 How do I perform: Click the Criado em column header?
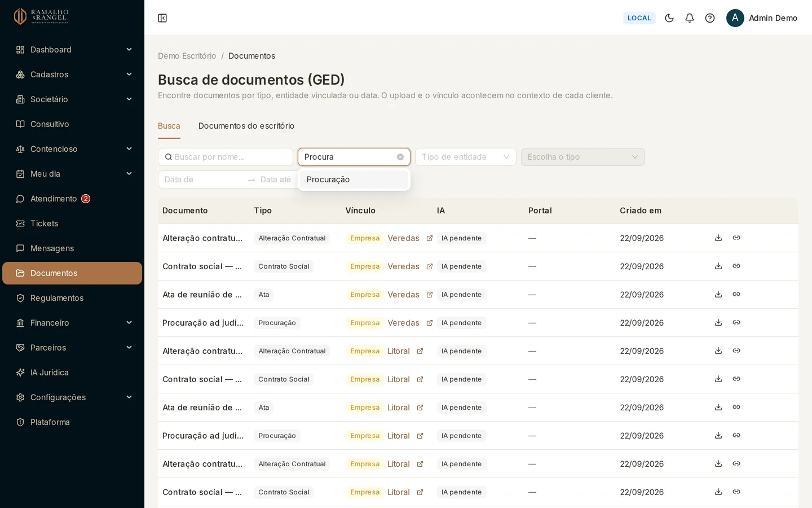point(641,211)
